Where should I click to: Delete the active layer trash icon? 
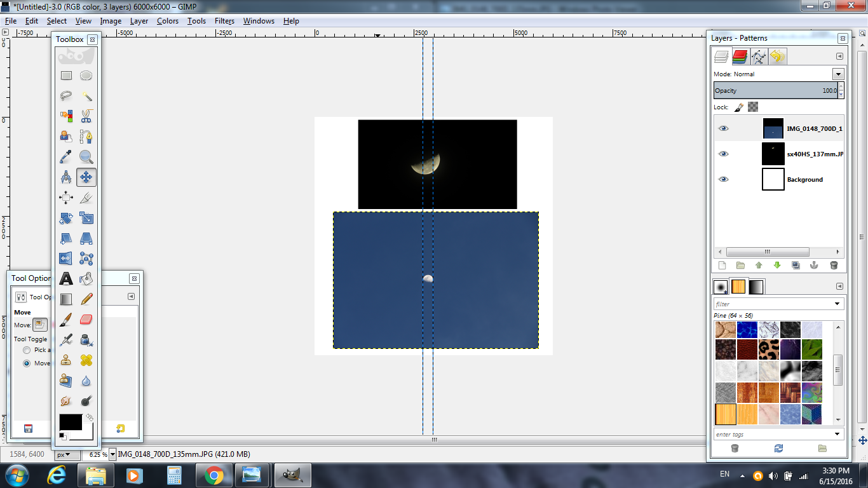point(834,266)
